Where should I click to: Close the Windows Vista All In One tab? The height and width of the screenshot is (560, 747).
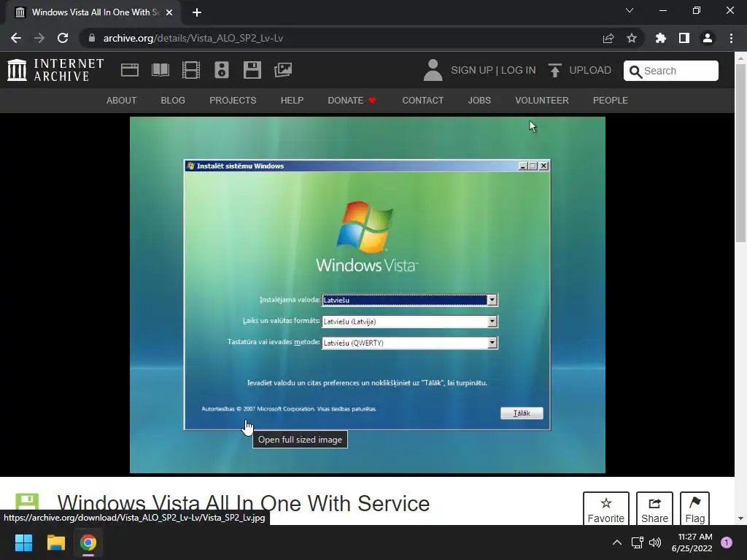coord(169,12)
